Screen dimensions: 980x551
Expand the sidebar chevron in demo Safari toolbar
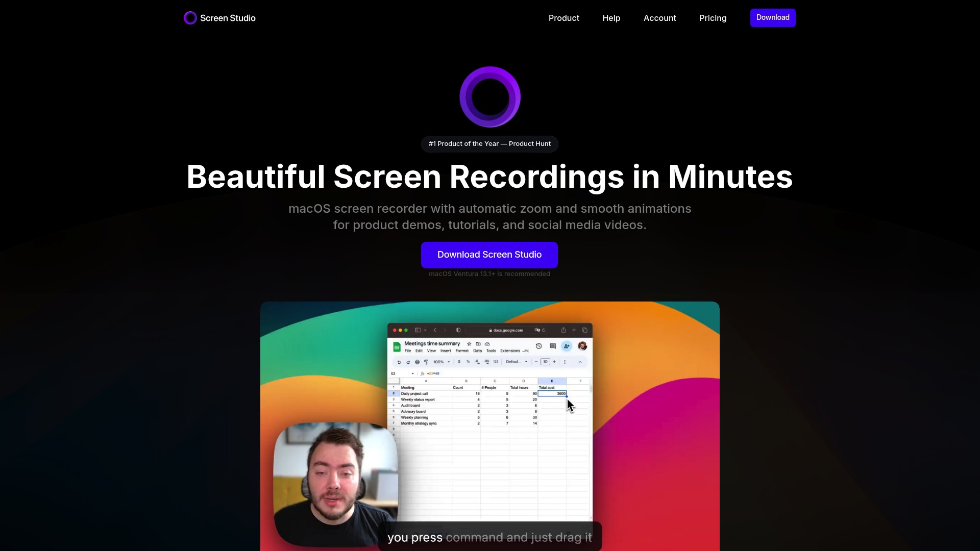425,330
